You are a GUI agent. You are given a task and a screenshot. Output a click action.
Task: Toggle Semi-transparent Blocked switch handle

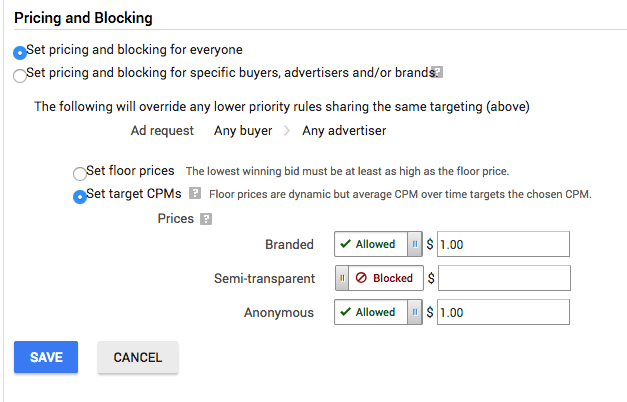[341, 278]
